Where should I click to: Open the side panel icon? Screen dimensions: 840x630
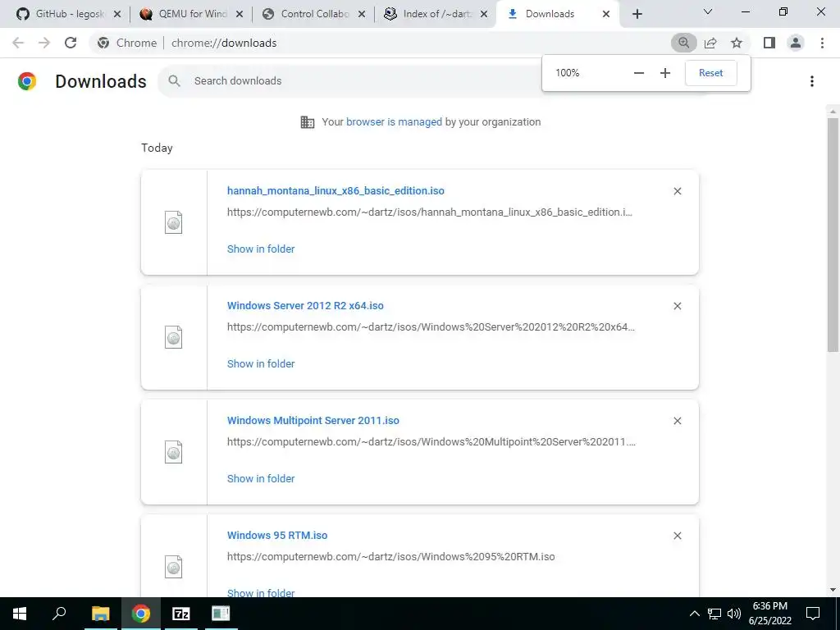coord(769,43)
